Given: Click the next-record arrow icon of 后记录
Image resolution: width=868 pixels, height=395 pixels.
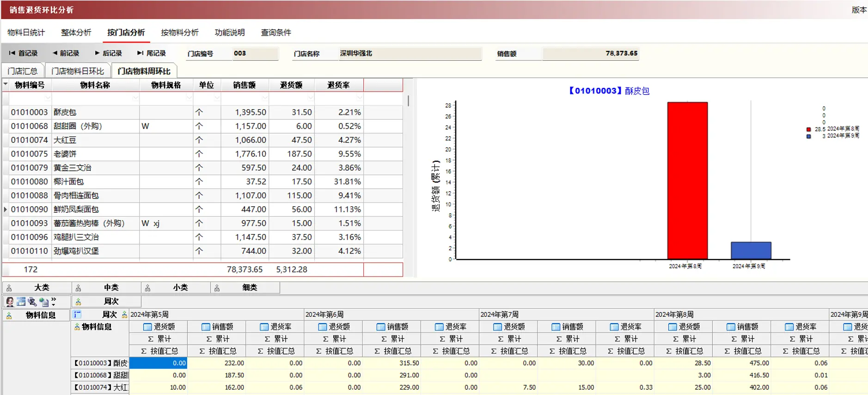Looking at the screenshot, I should click(97, 53).
